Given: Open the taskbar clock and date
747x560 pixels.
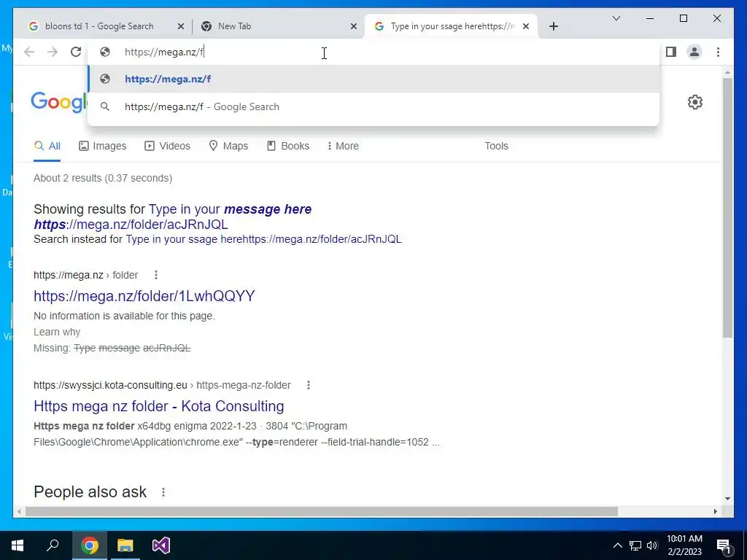Looking at the screenshot, I should (684, 545).
